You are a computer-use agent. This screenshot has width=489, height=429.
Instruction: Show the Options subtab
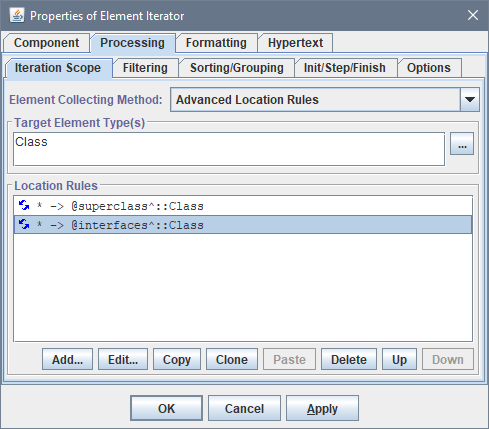429,68
